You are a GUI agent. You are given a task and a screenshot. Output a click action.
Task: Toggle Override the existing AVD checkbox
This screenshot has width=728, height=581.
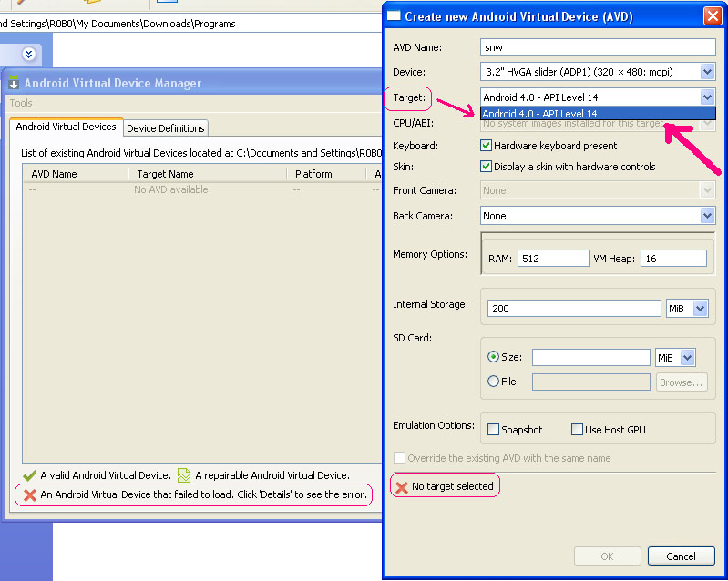pos(399,458)
